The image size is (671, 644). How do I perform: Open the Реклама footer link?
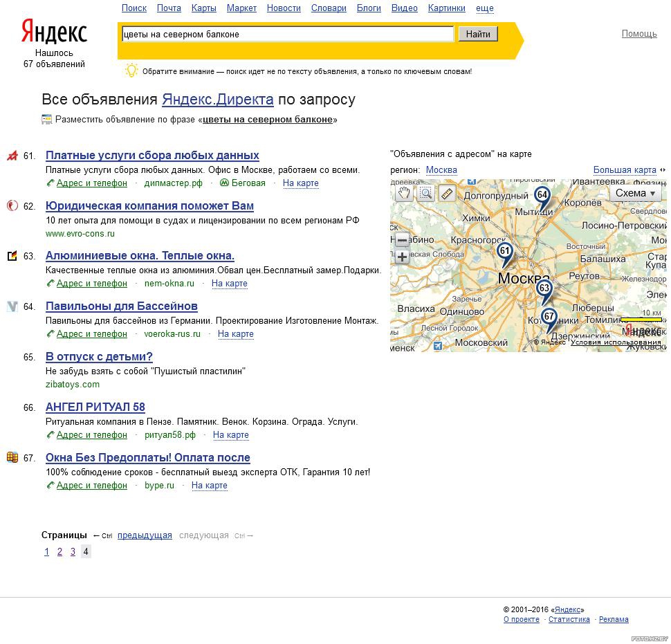point(614,619)
